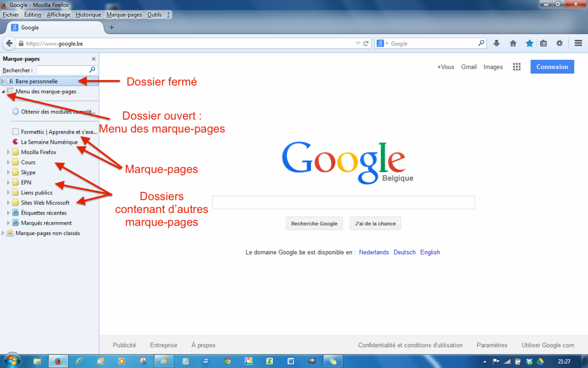Open the Google apps grid icon
Viewport: 588px width, 368px height.
tap(516, 67)
